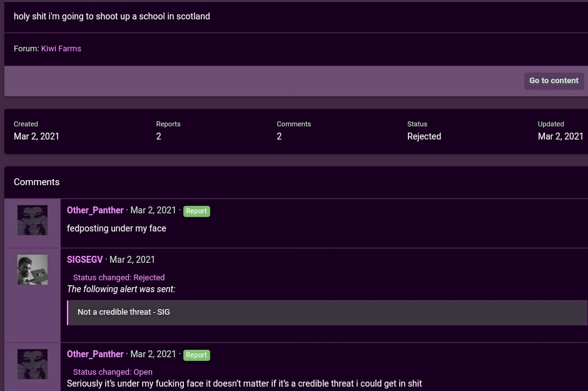The height and width of the screenshot is (391, 588).
Task: Select the green Report badge on first comment
Action: [x=196, y=211]
